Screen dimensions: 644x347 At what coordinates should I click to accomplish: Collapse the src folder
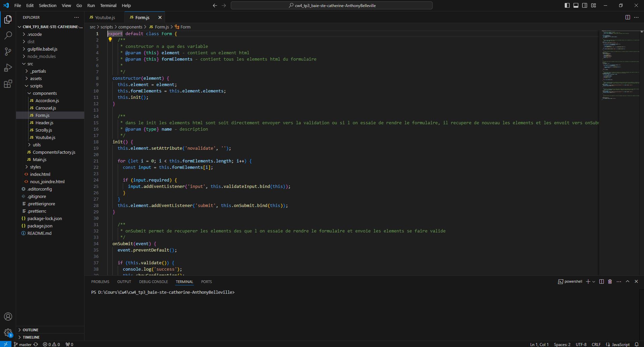tap(50, 64)
